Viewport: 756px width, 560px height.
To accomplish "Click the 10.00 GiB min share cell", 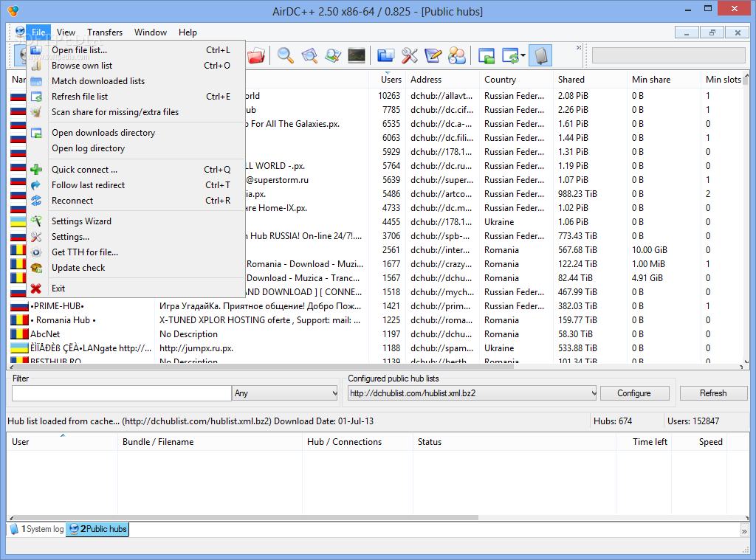I will (650, 250).
